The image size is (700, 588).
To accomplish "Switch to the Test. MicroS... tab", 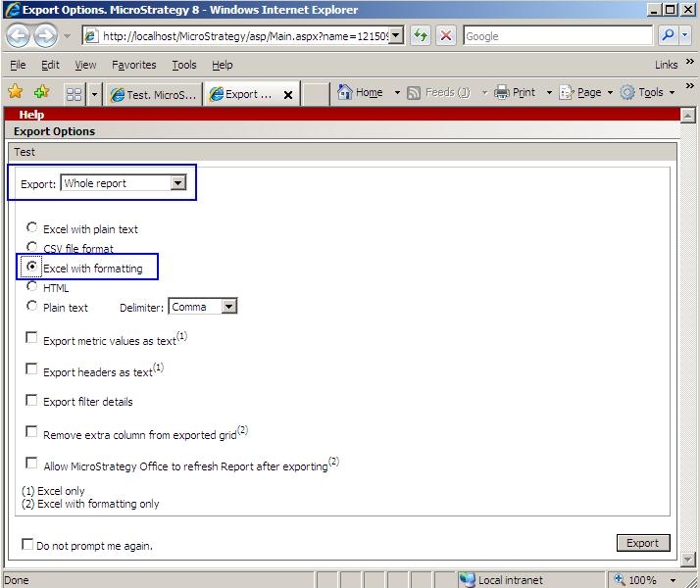I will (154, 94).
